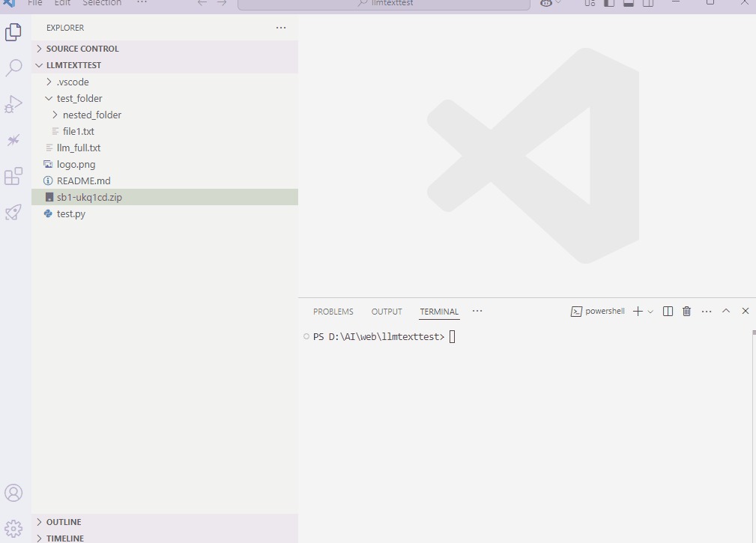Image resolution: width=756 pixels, height=543 pixels.
Task: Open the Edit menu
Action: (x=62, y=4)
